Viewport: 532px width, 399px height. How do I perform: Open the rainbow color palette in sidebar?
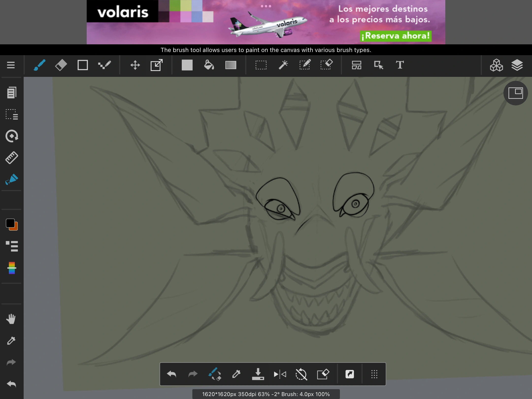point(11,268)
